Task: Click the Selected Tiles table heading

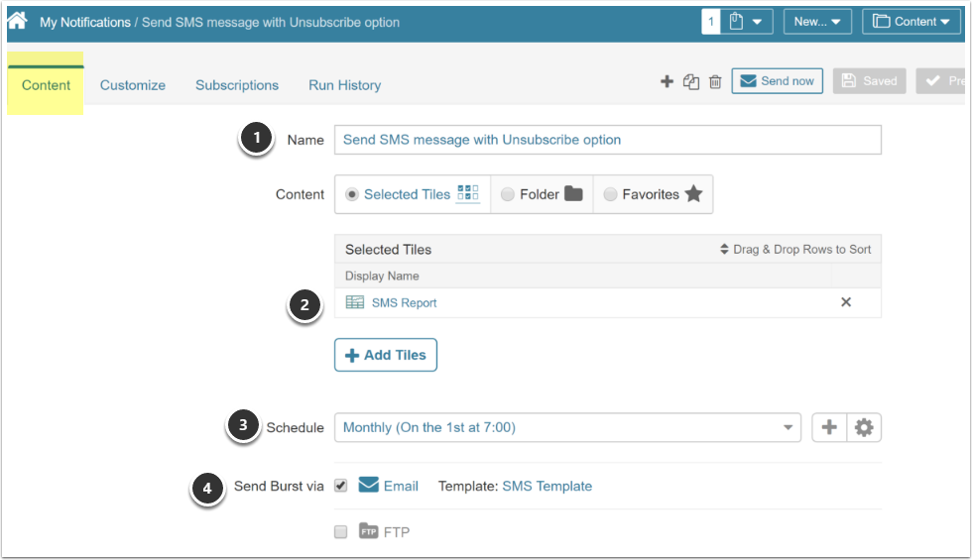Action: [388, 250]
